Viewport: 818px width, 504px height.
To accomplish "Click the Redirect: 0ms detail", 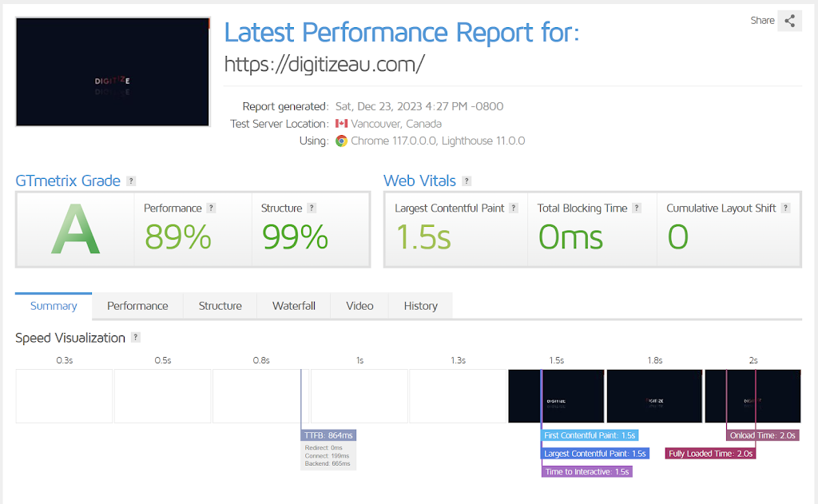I will (x=324, y=447).
